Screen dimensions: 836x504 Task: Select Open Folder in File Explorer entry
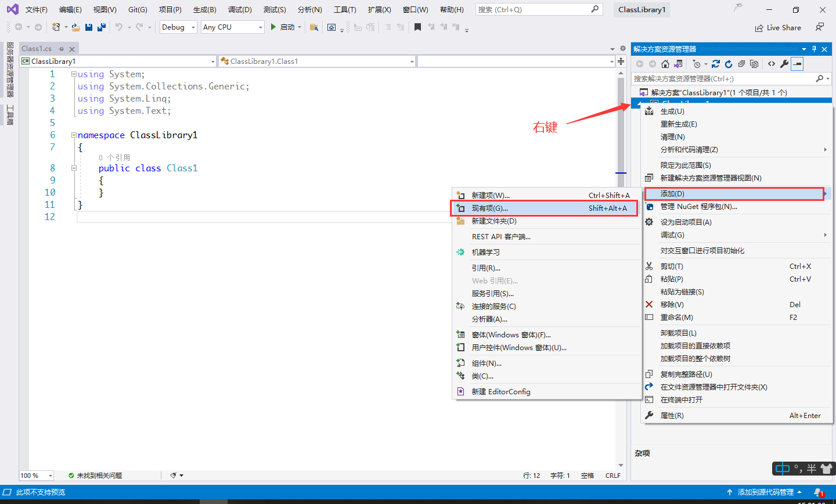pos(737,387)
